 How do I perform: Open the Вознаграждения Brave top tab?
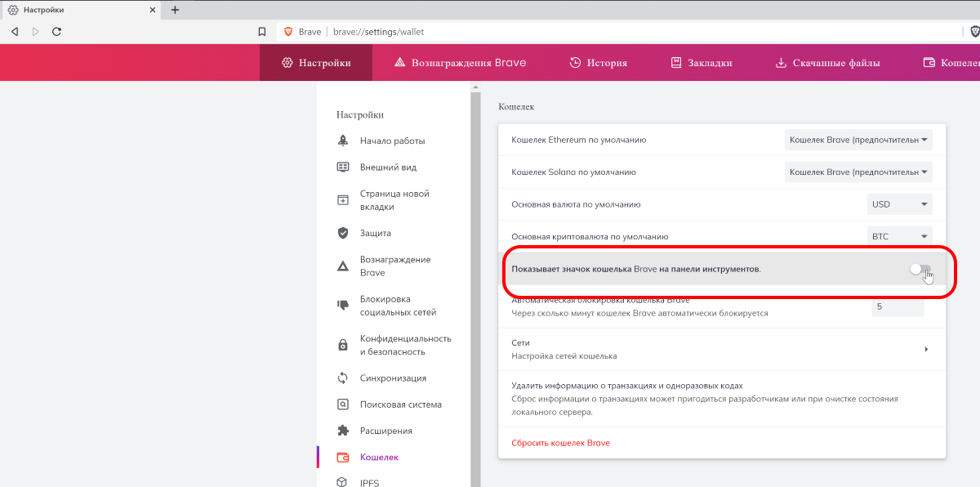click(x=460, y=62)
